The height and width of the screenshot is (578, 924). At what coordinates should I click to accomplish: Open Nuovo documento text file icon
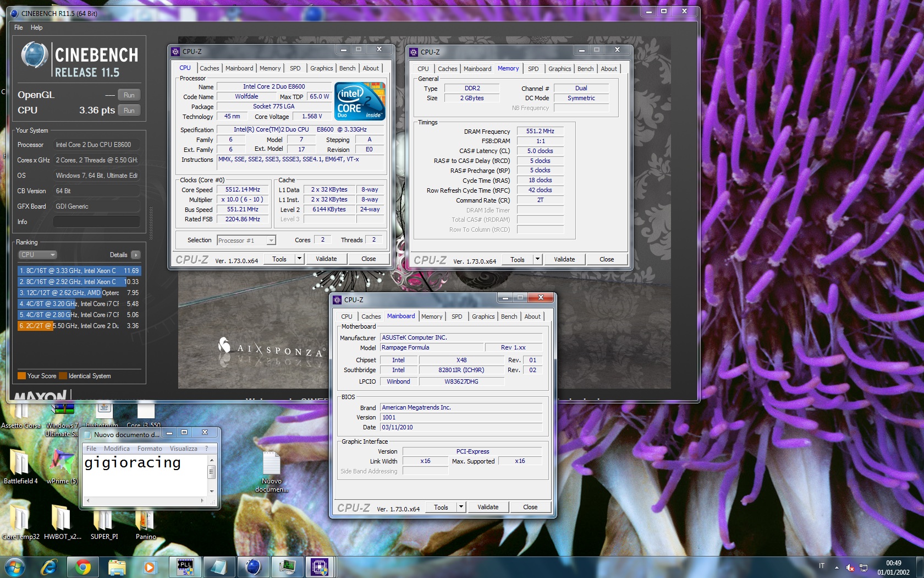[272, 472]
